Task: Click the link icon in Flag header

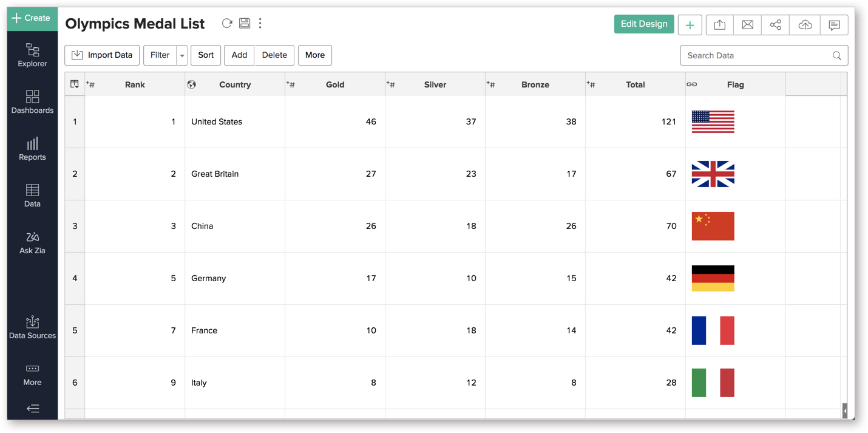Action: (x=691, y=84)
